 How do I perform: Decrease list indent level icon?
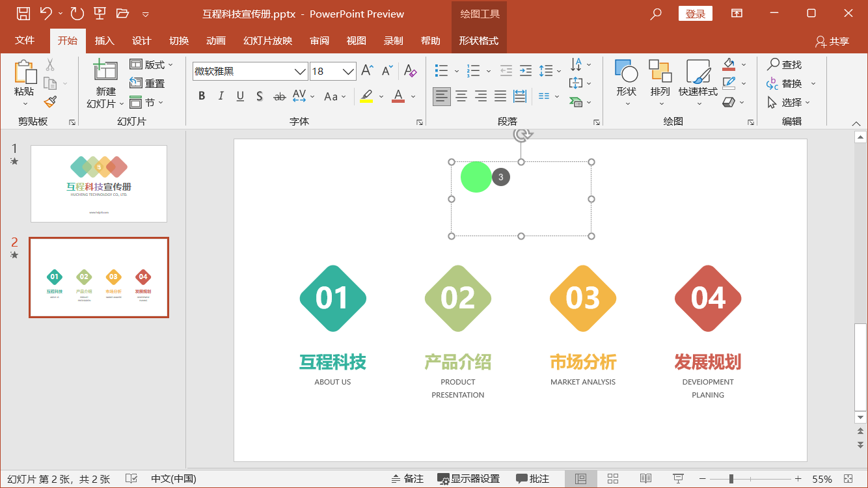pyautogui.click(x=506, y=70)
